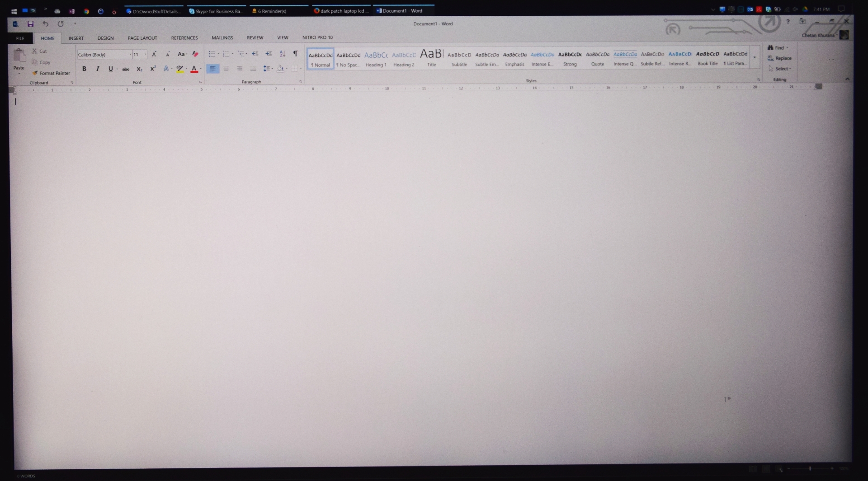Image resolution: width=868 pixels, height=481 pixels.
Task: Apply Text Effects and Typography
Action: pos(166,69)
